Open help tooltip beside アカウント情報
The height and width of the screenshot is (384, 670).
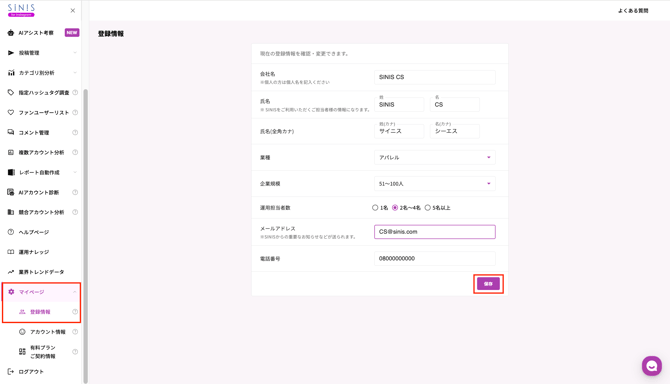point(75,332)
